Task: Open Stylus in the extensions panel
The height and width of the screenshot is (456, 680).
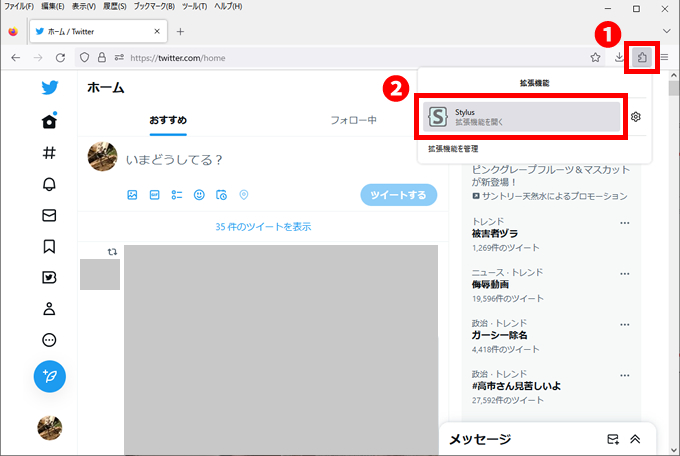Action: 521,117
